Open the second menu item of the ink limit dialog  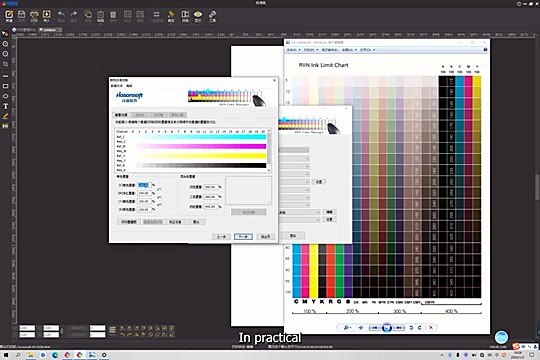point(129,86)
